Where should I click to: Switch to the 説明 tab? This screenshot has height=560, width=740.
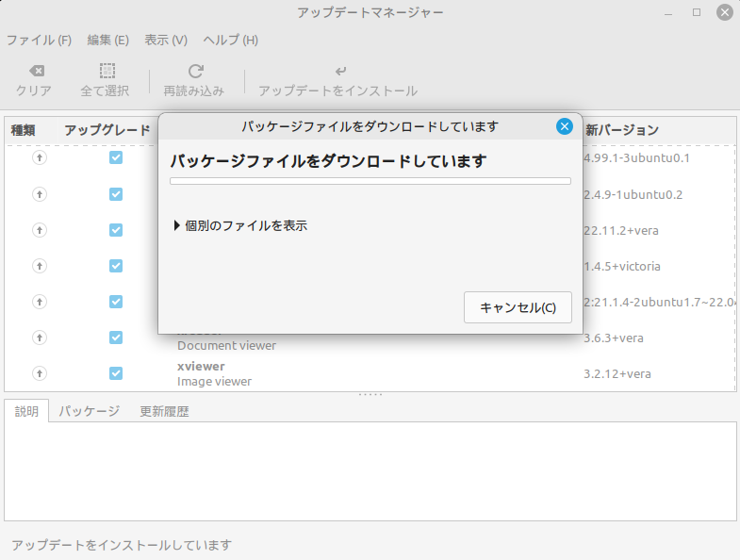pos(26,411)
